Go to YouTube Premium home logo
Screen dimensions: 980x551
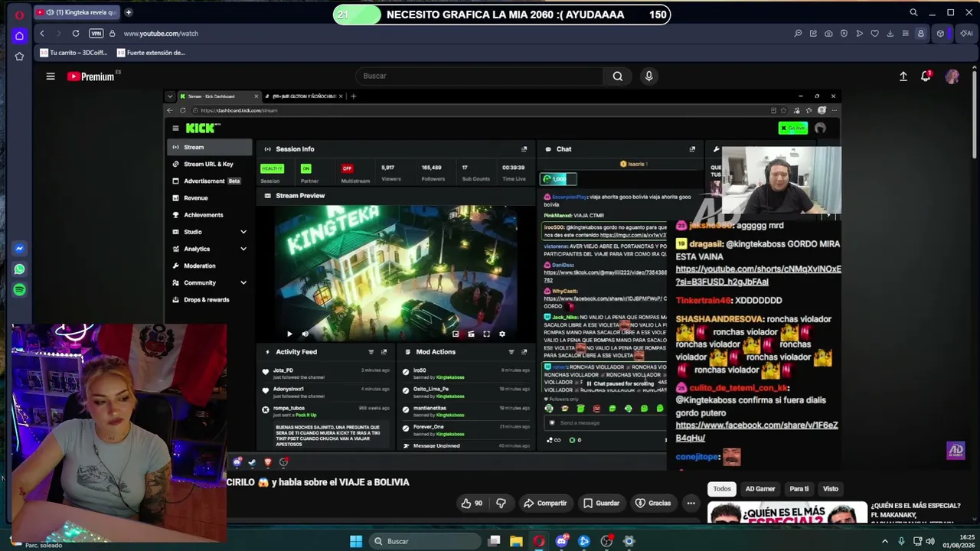[90, 77]
